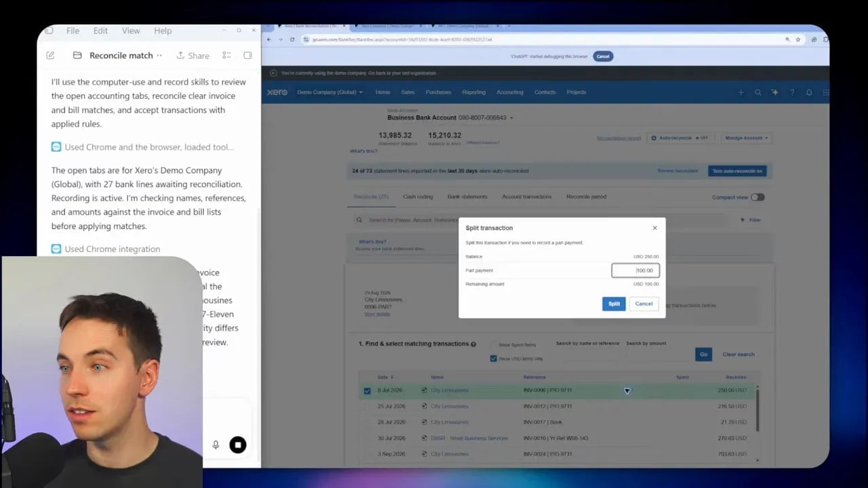Click the new chat compose icon
This screenshot has width=868, height=488.
[x=50, y=56]
